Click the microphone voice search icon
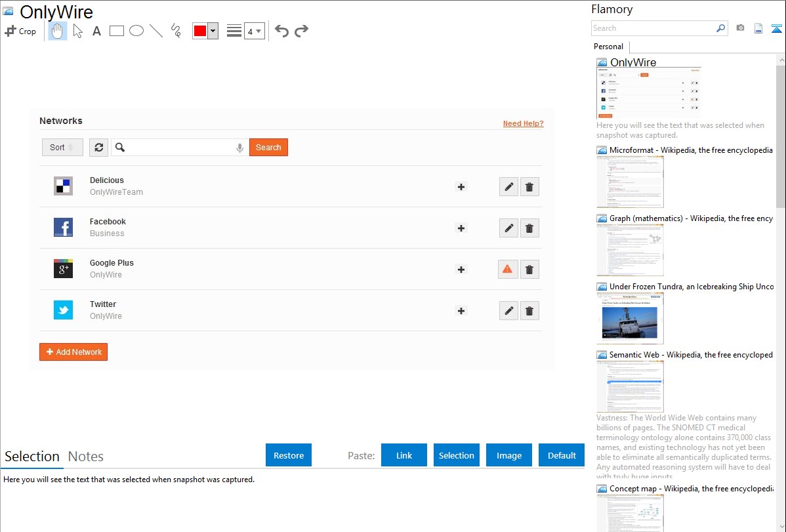 (x=239, y=148)
